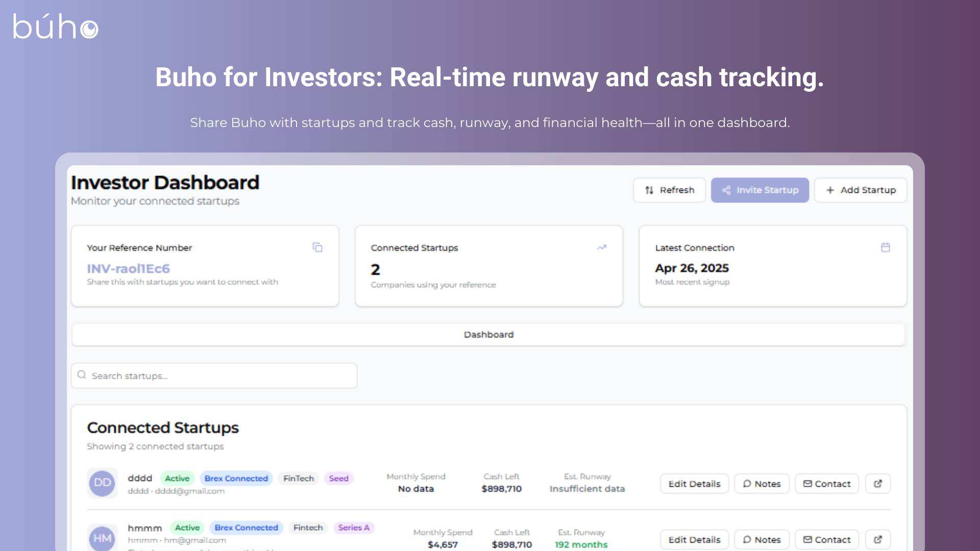Open Notes for dddd startup
This screenshot has width=980, height=551.
tap(762, 484)
